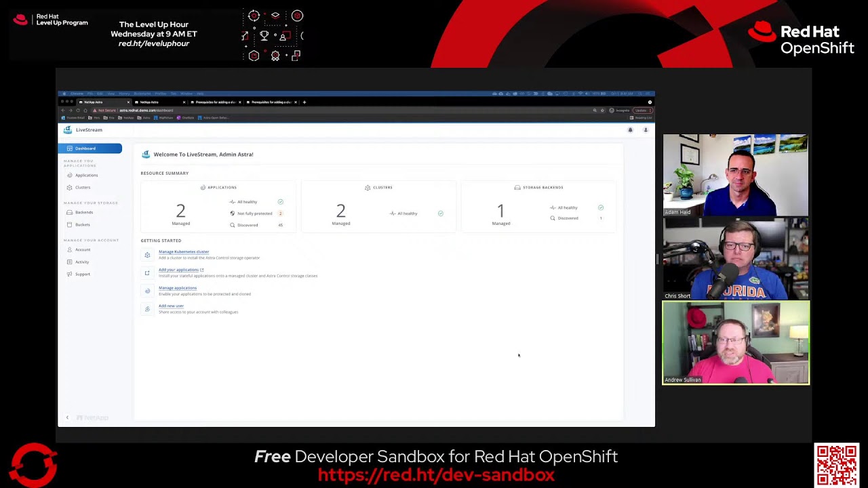
Task: Open the Dashboard sidebar item
Action: click(90, 148)
